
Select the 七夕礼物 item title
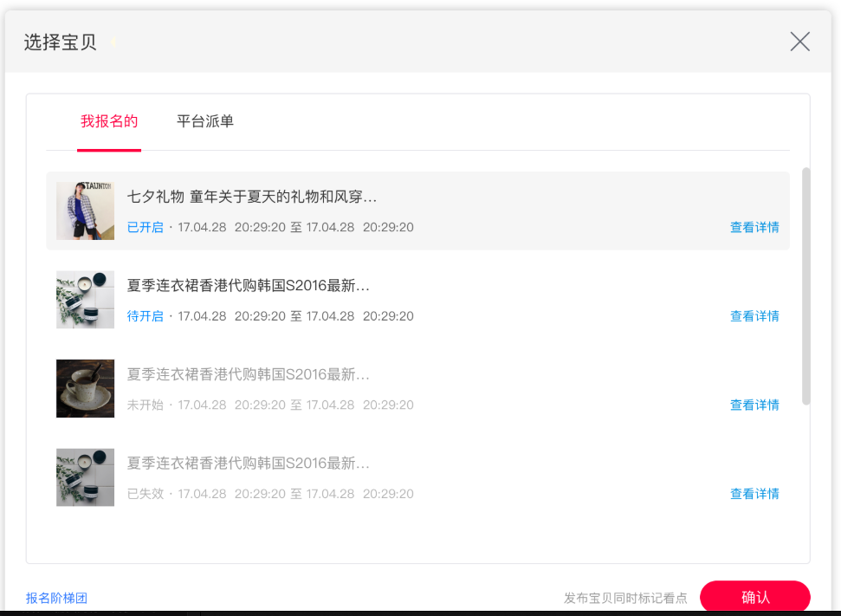tap(252, 197)
